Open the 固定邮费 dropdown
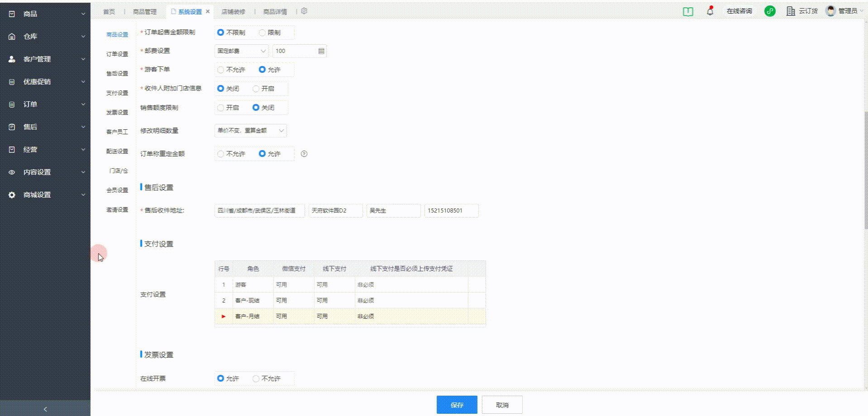The image size is (868, 416). [241, 51]
